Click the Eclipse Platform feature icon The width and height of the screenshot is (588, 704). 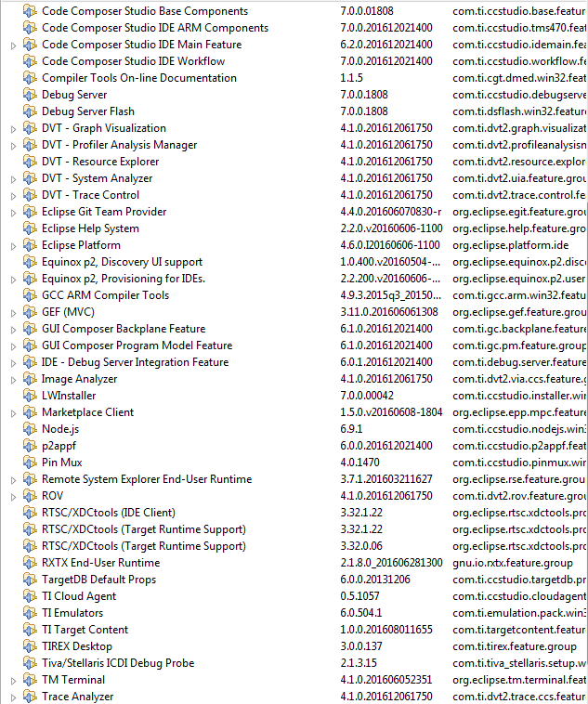(30, 245)
